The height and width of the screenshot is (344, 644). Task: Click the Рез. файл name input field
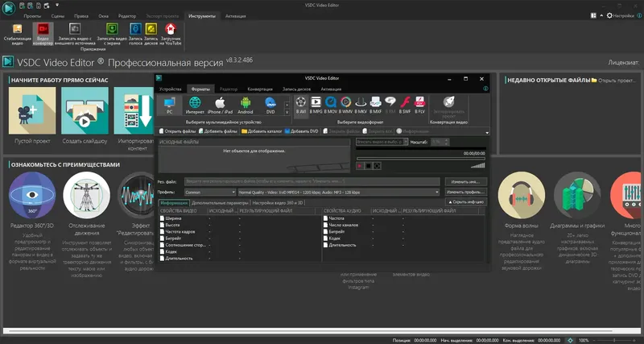click(312, 181)
